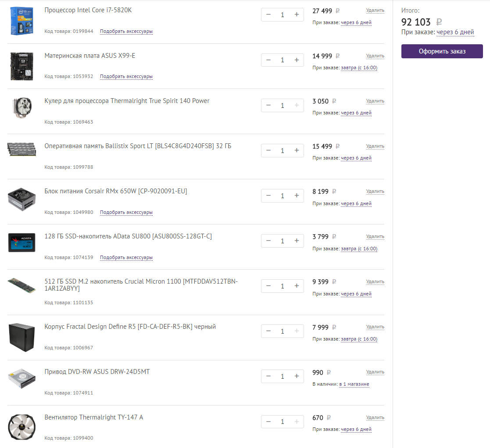The image size is (490, 448).
Task: Pick accessories for Corsair RMx 650W
Action: 126,213
